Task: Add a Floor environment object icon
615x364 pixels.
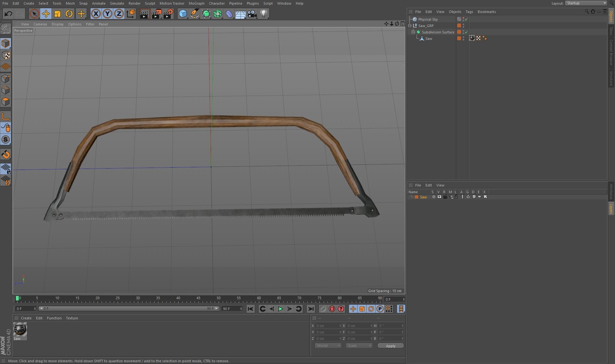Action: tap(240, 14)
